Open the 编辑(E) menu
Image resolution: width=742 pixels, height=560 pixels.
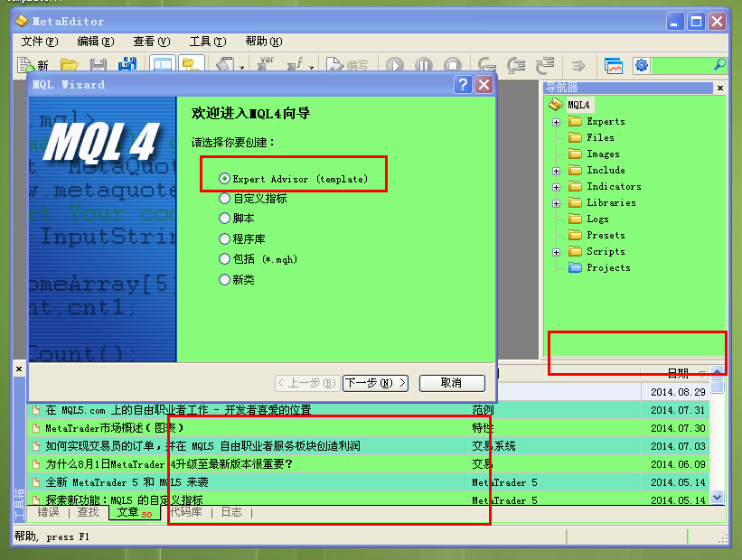tap(96, 42)
